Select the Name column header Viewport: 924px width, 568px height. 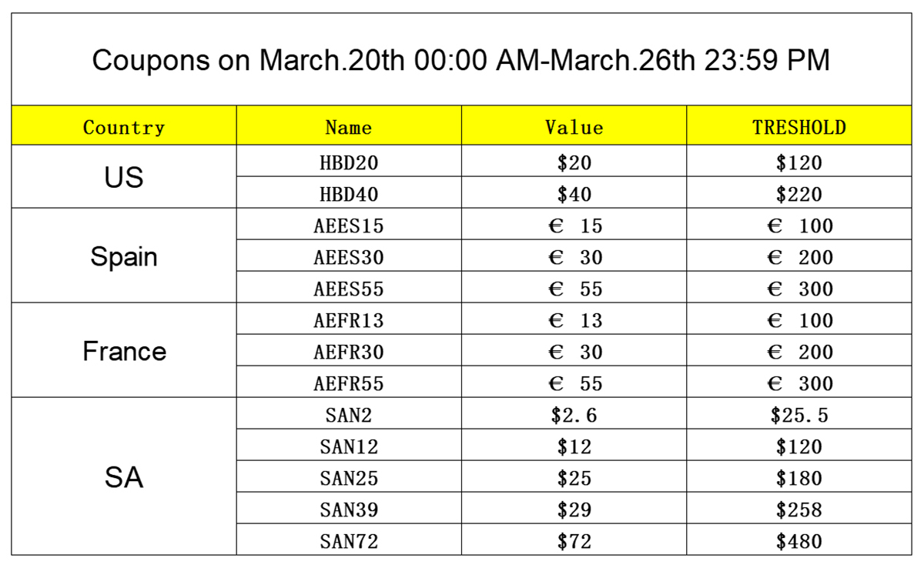pyautogui.click(x=349, y=127)
